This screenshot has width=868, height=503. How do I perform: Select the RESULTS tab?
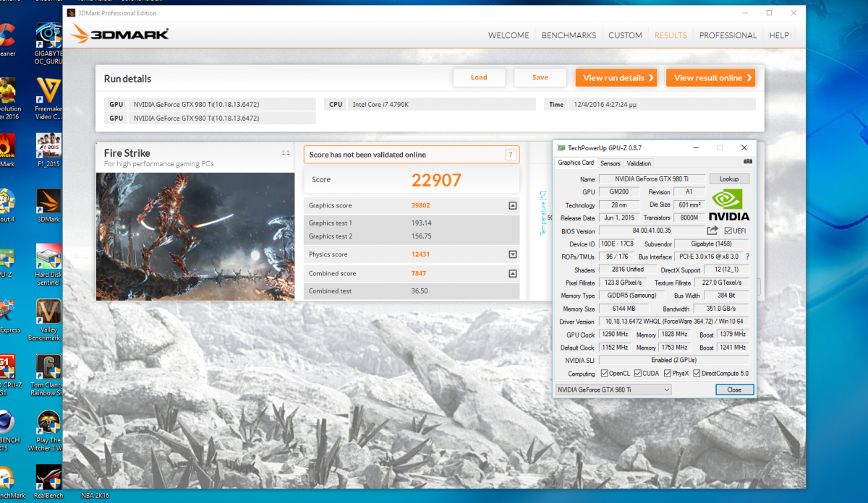tap(671, 35)
